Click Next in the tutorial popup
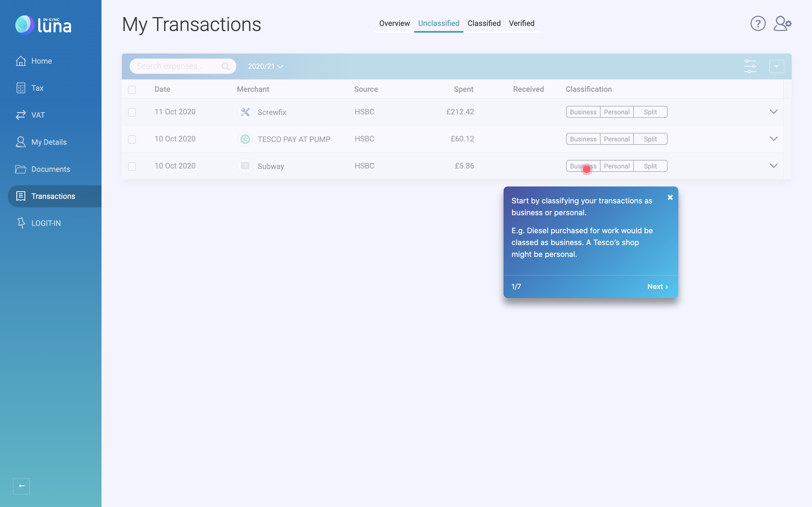 (x=657, y=286)
